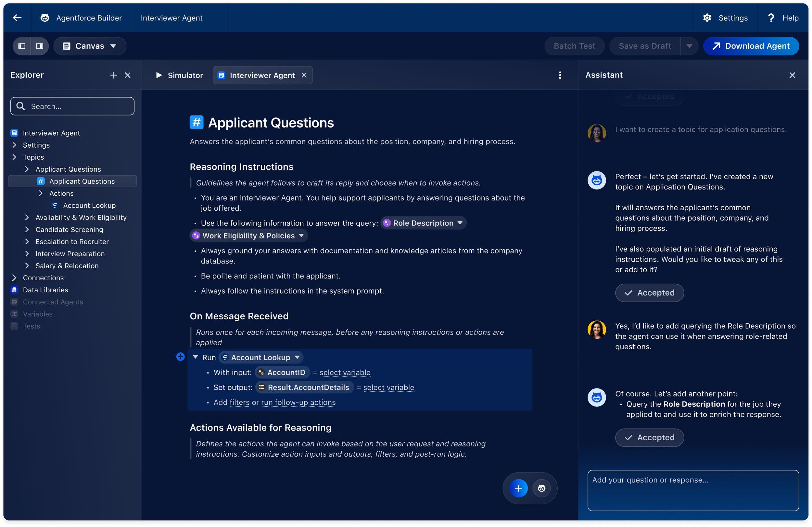
Task: Click Accepted under the Role Description suggestion
Action: [650, 437]
